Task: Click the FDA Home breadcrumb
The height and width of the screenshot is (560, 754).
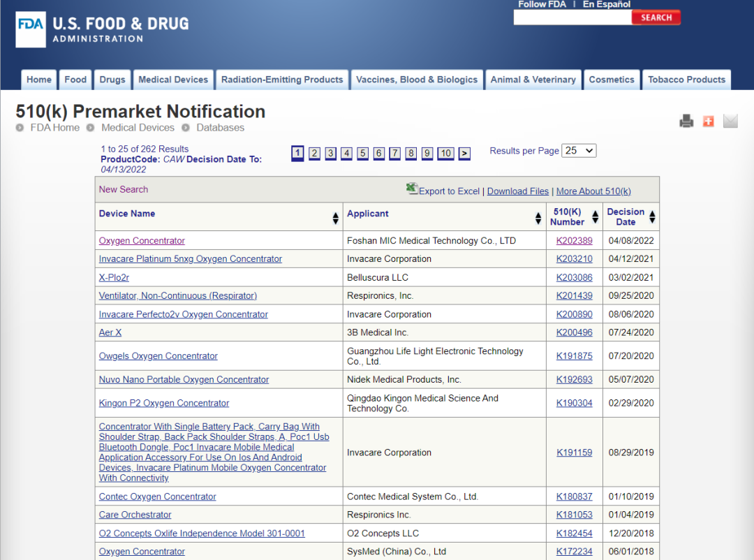Action: 55,128
